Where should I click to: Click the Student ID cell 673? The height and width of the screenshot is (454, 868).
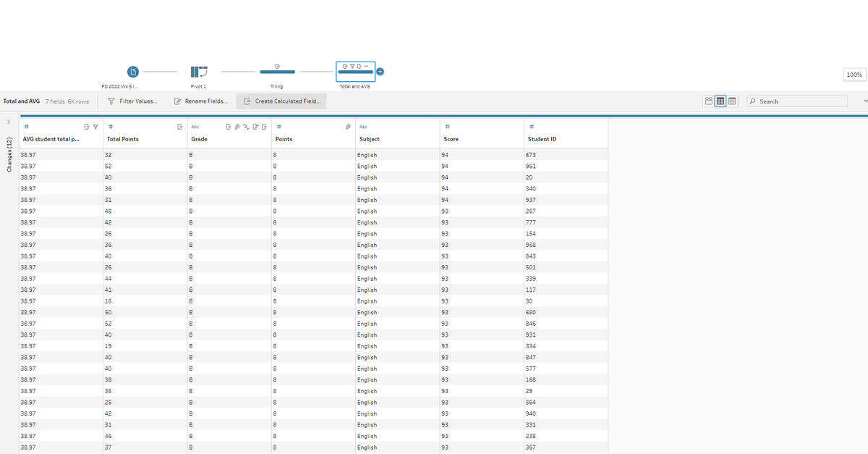coord(566,155)
